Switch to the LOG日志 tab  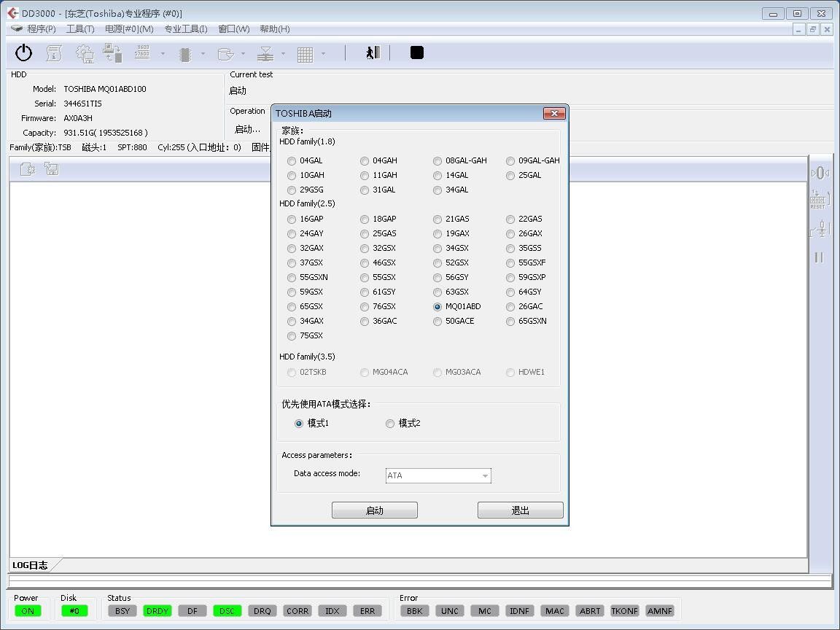[x=30, y=565]
